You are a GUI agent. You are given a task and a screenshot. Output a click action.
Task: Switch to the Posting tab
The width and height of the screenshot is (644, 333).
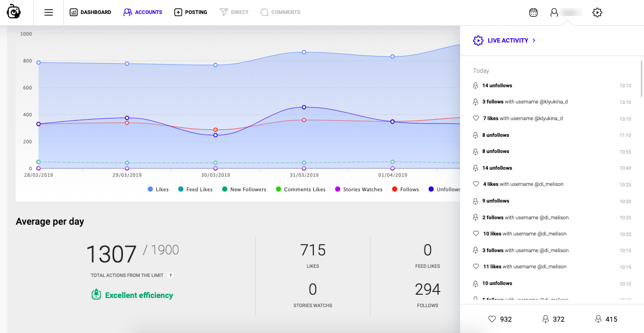[190, 12]
